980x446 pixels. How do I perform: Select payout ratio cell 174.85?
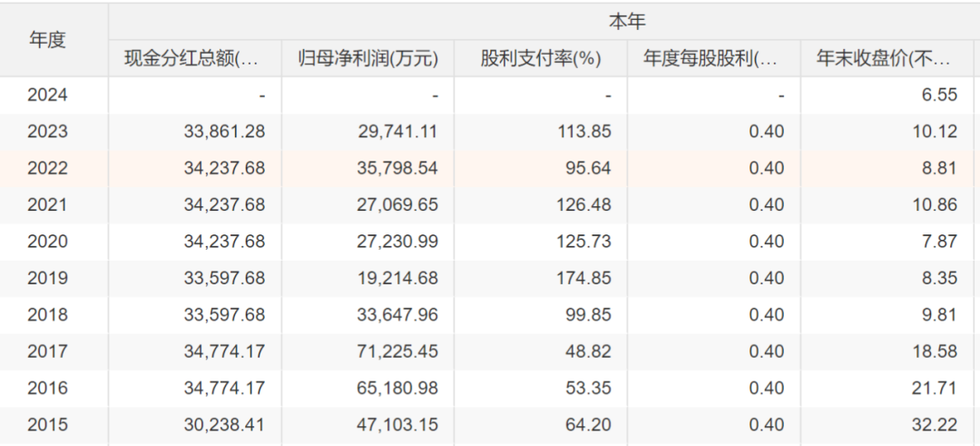[x=585, y=278]
